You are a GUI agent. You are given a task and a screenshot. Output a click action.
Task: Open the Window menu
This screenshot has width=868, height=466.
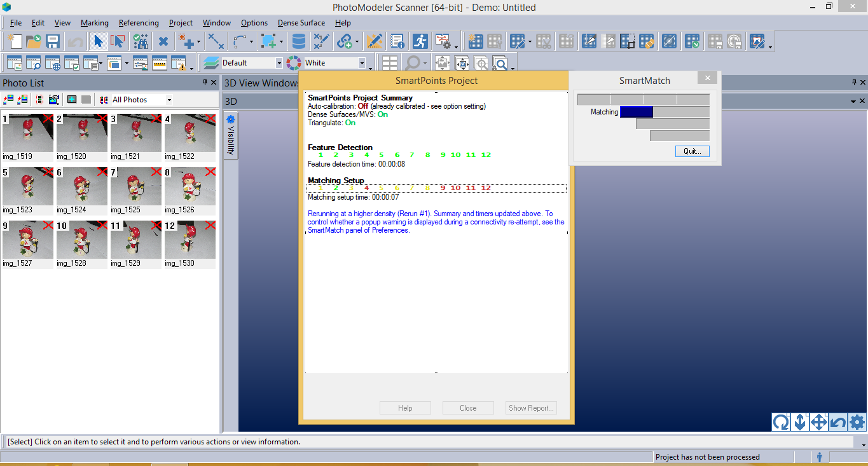coord(217,23)
